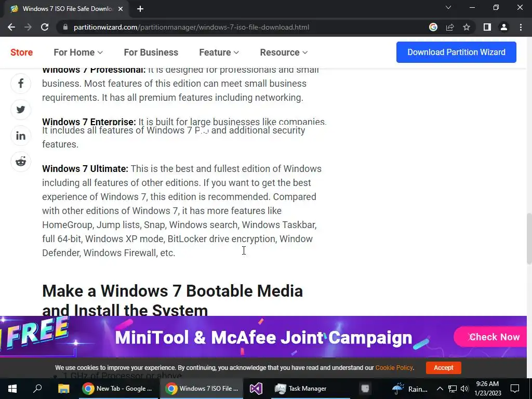The image size is (532, 399).
Task: Open the Windows notification center
Action: tap(515, 389)
